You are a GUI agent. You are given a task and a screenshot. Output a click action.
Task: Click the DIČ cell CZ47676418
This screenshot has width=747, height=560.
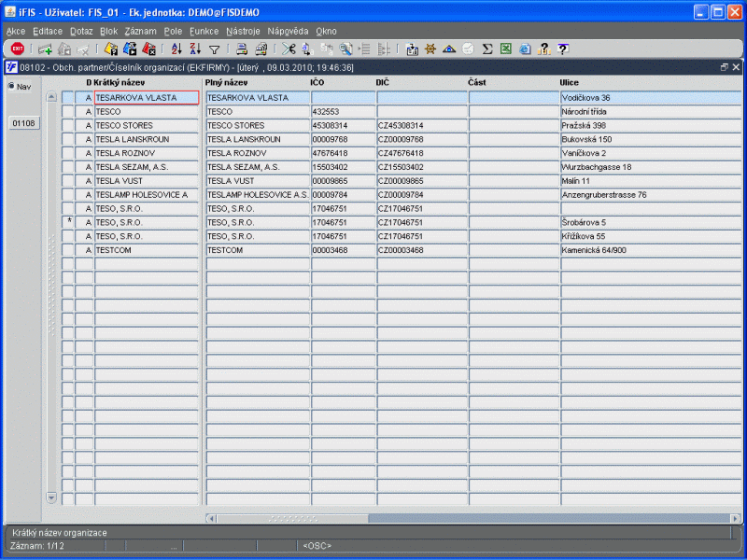point(422,153)
